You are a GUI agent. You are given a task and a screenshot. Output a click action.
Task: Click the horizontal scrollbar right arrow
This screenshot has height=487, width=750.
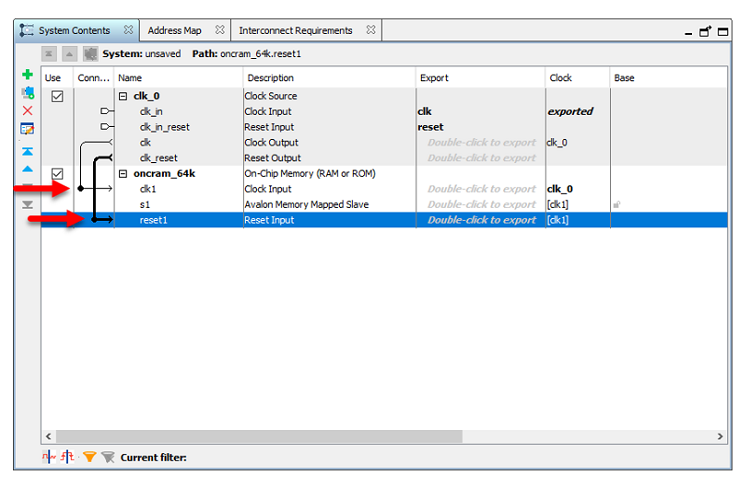pos(722,437)
